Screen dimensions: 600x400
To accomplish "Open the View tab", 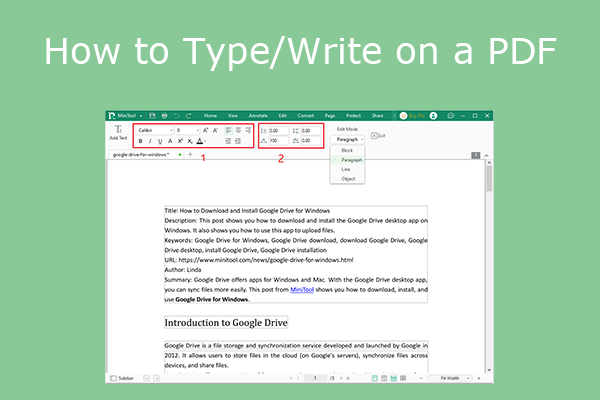I will click(233, 116).
